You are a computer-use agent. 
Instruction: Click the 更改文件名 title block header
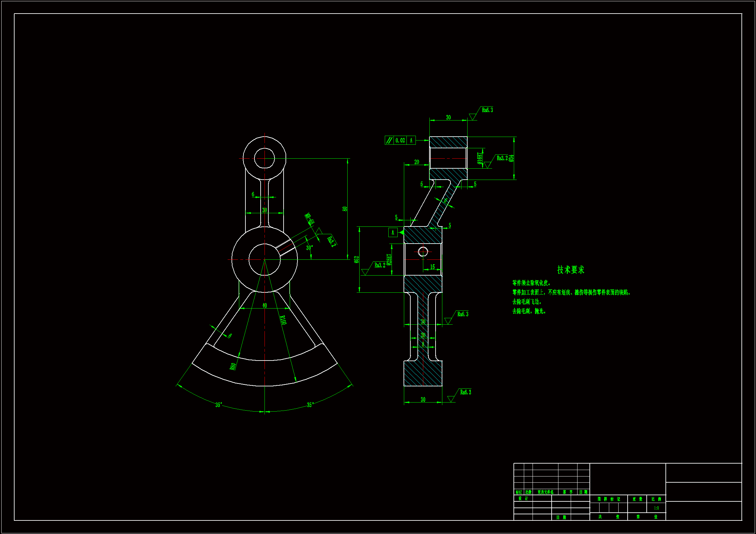(x=545, y=492)
